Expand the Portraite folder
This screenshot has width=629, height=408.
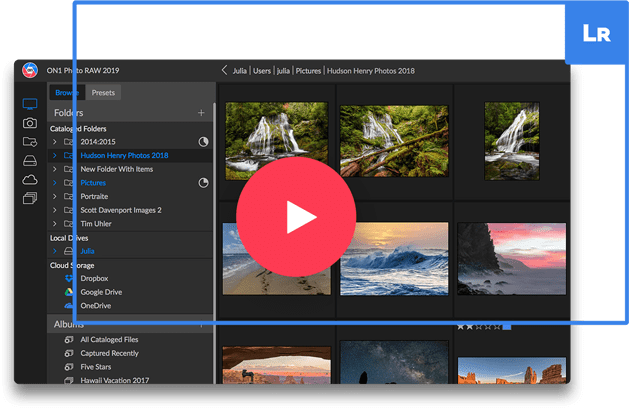coord(55,197)
